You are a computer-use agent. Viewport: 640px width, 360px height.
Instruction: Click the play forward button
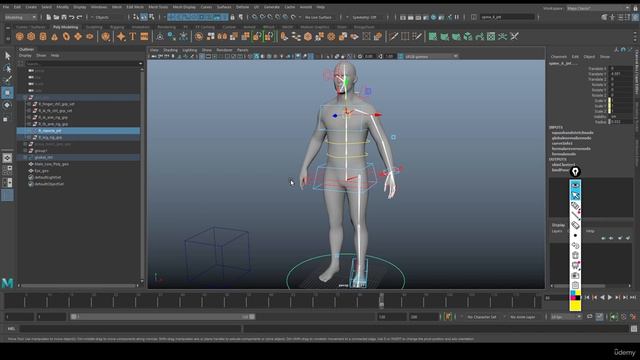pyautogui.click(x=610, y=298)
